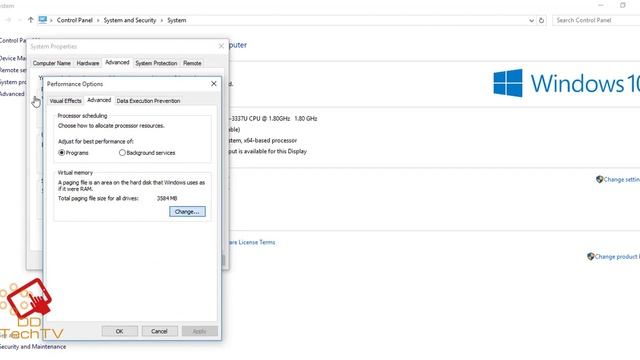Select Advanced tab in Performance Options
This screenshot has width=640, height=360.
[x=99, y=100]
